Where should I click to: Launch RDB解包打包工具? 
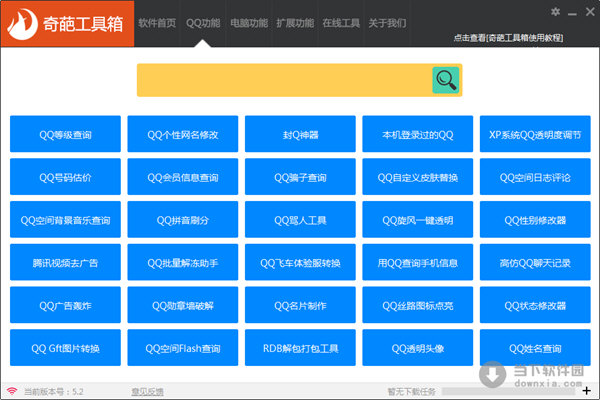click(x=300, y=348)
